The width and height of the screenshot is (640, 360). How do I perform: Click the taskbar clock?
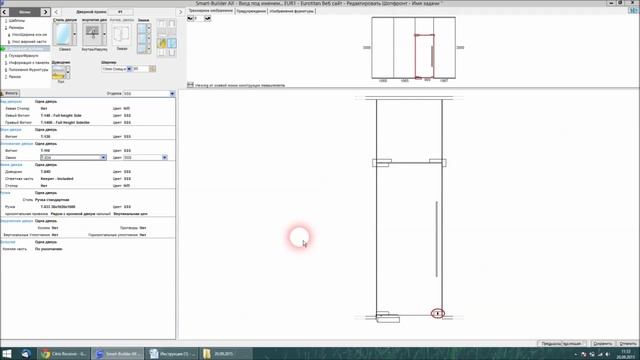click(x=625, y=353)
